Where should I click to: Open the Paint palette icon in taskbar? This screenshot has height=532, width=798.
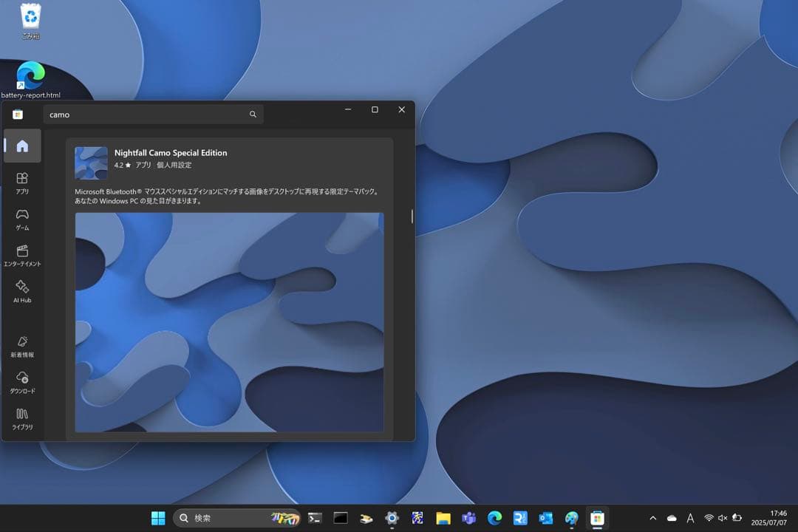tap(571, 518)
